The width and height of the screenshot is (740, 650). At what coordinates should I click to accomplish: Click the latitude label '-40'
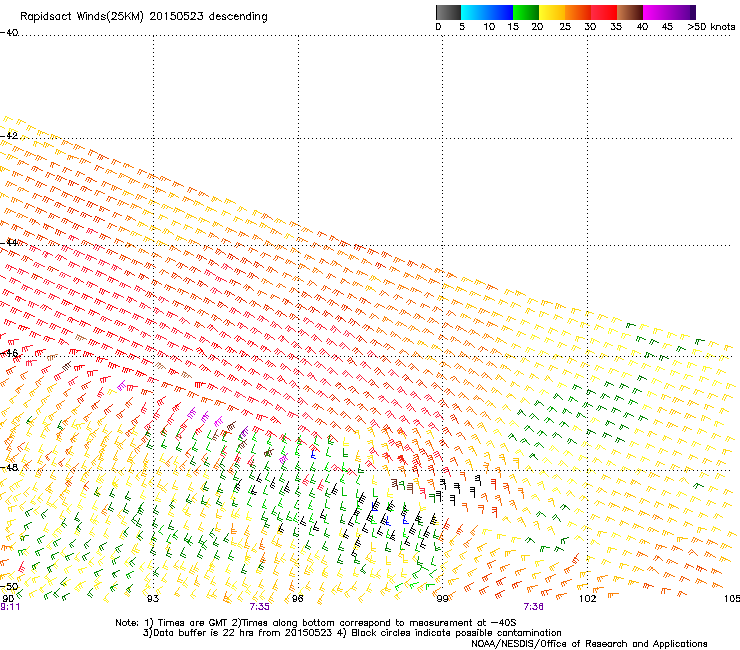pyautogui.click(x=9, y=33)
